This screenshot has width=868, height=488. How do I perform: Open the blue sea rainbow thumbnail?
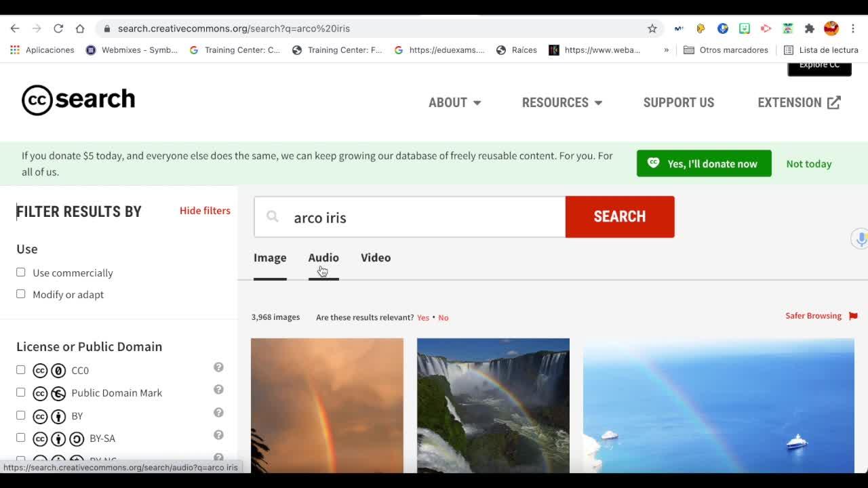719,405
